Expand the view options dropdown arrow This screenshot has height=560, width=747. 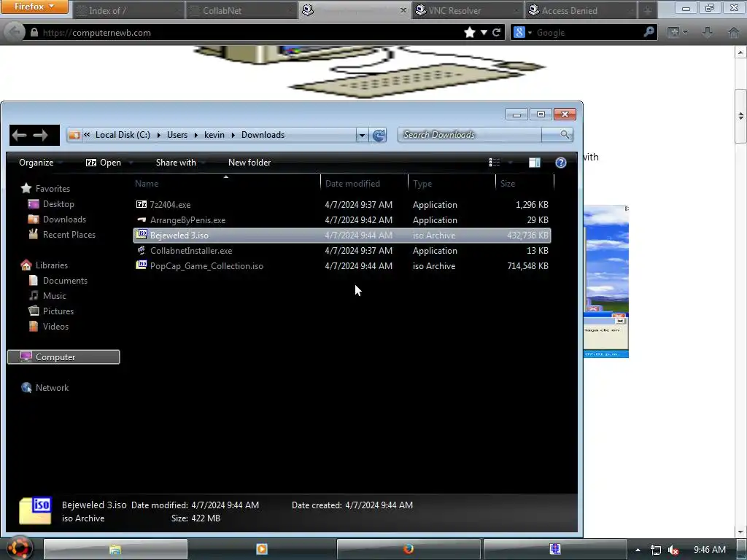[x=510, y=163]
